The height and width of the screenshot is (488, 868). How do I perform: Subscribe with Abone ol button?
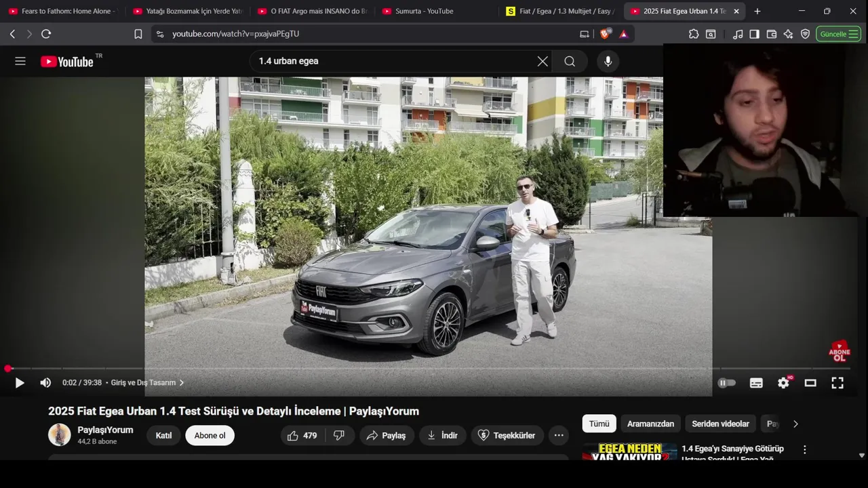pyautogui.click(x=210, y=435)
